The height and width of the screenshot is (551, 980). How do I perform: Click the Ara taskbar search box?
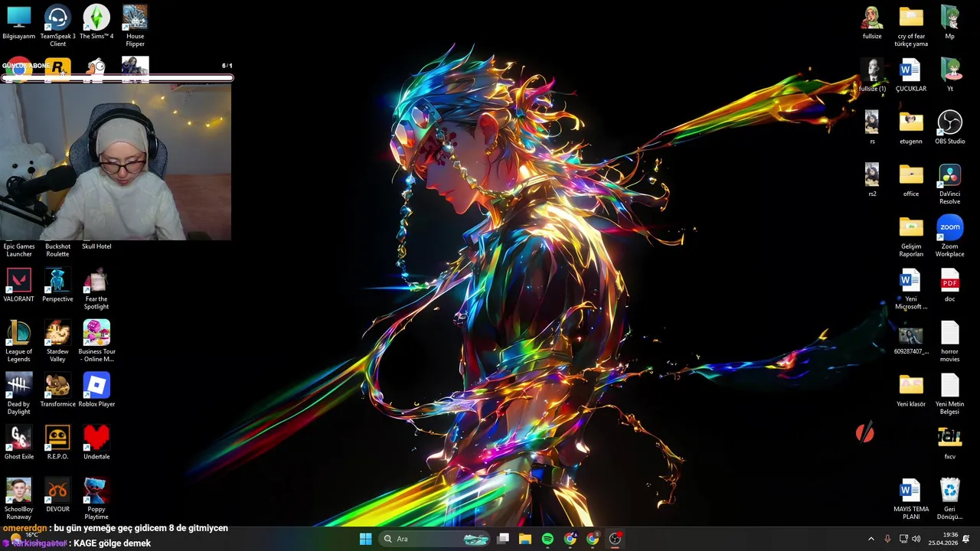coord(435,539)
